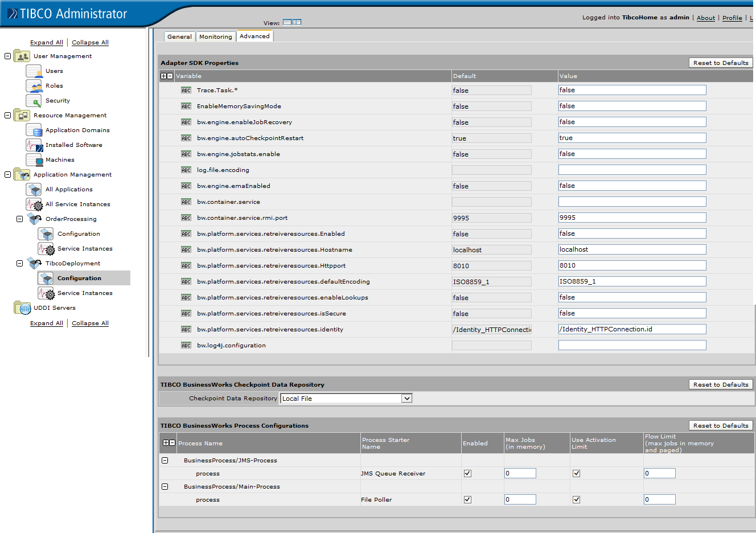Click the Expand All link in the sidebar

(46, 42)
